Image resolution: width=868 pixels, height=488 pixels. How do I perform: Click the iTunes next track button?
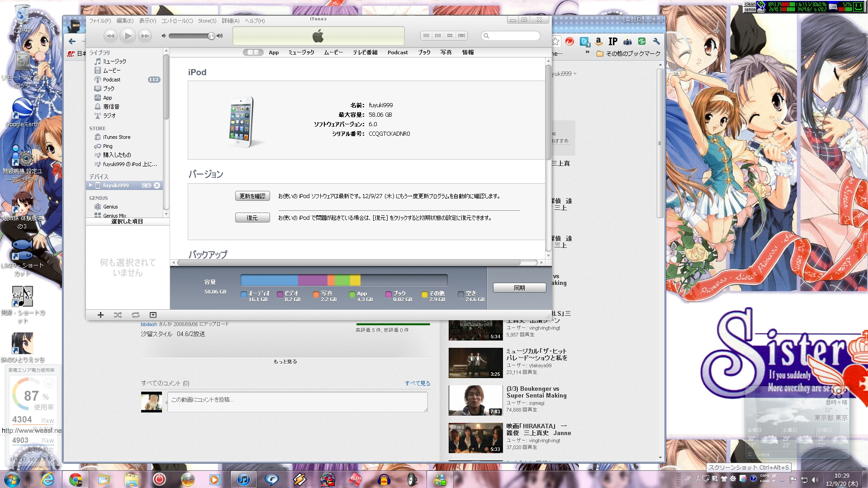(x=145, y=36)
